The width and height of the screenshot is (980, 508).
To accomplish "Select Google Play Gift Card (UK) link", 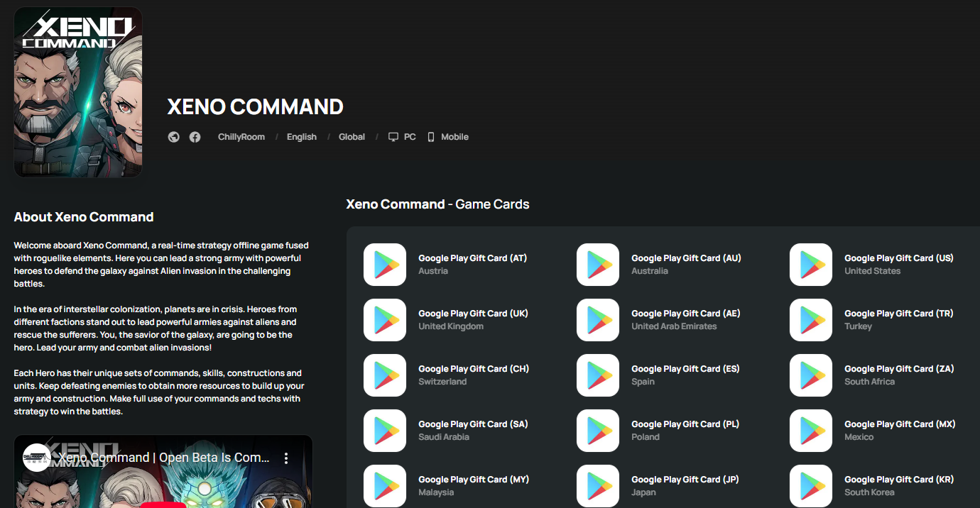I will (473, 314).
